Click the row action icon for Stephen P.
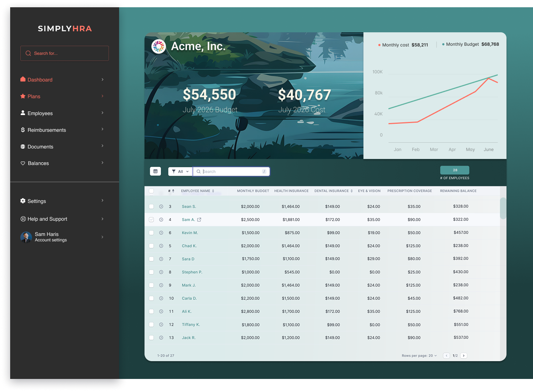This screenshot has height=392, width=533. pos(161,272)
